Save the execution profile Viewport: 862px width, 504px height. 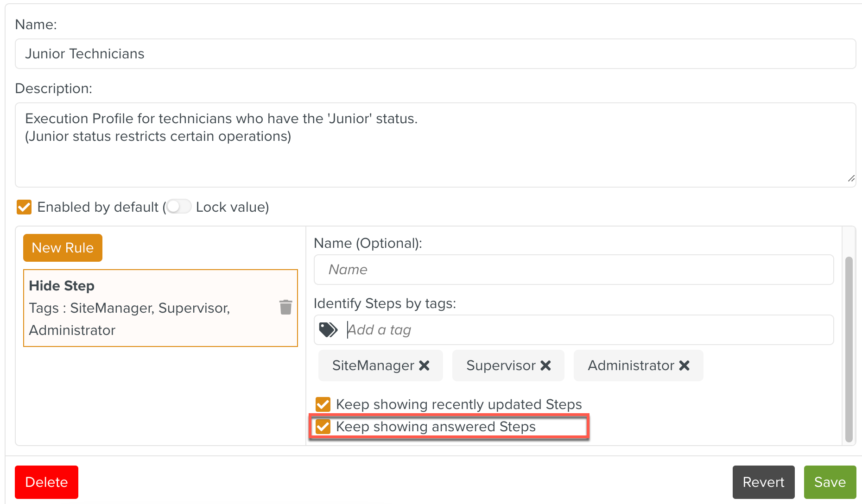[830, 482]
